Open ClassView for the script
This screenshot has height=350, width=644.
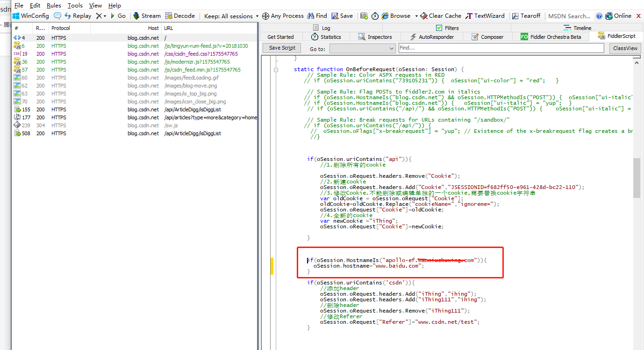click(625, 48)
